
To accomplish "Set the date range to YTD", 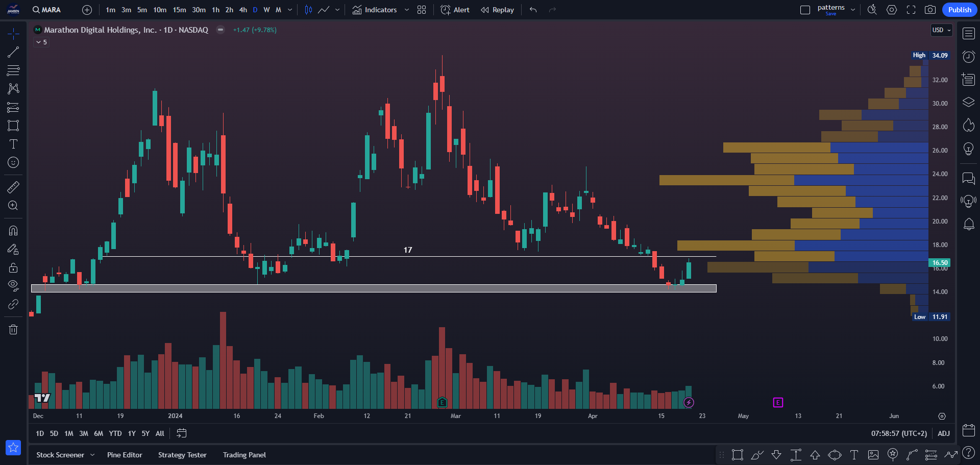I will (x=115, y=433).
